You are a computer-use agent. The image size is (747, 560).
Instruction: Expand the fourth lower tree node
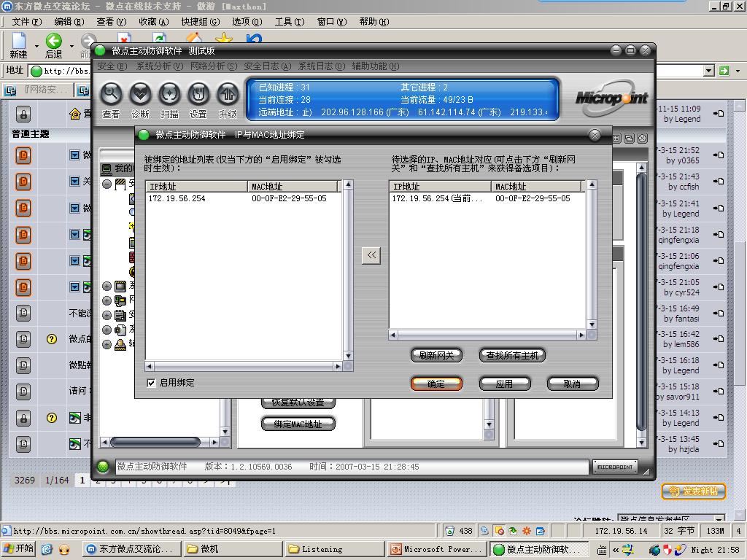pos(107,330)
